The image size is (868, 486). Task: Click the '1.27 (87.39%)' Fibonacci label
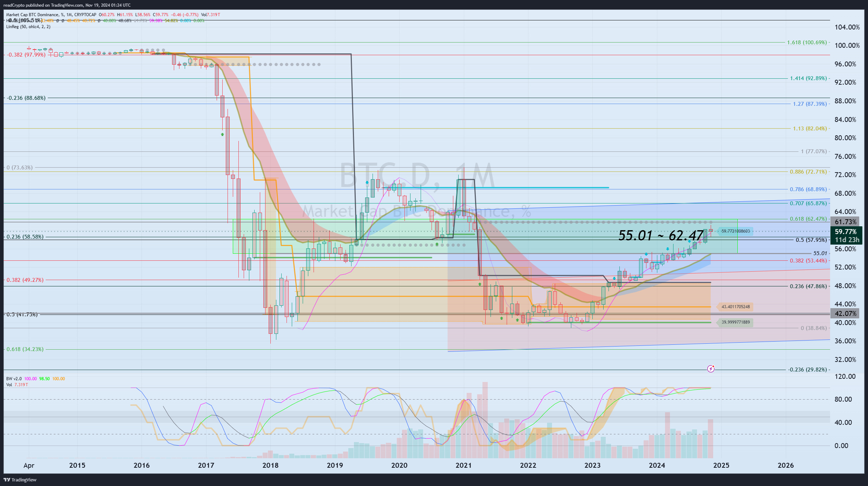click(810, 104)
